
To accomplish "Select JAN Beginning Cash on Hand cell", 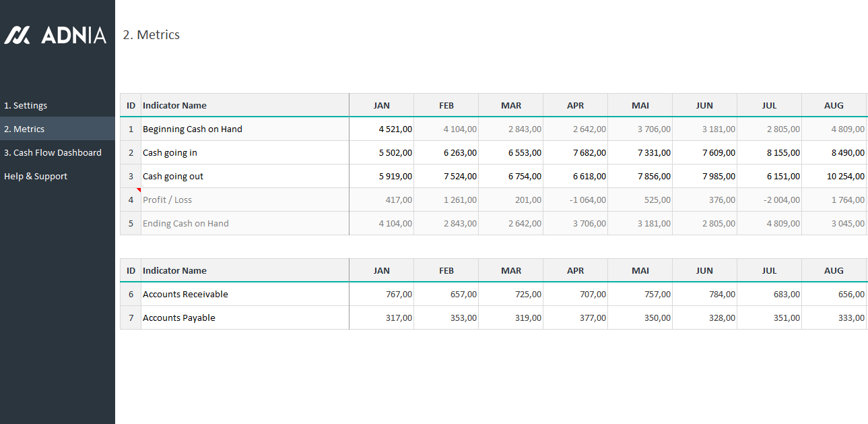I will (382, 129).
